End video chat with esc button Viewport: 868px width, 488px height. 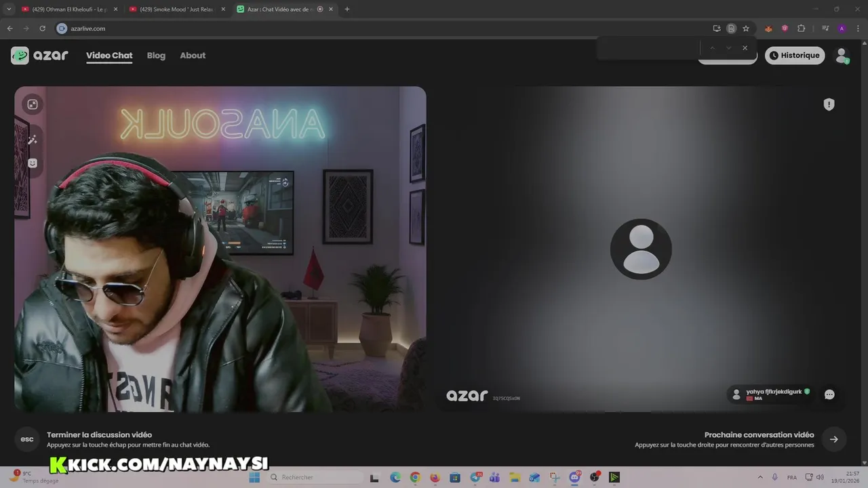pyautogui.click(x=27, y=439)
